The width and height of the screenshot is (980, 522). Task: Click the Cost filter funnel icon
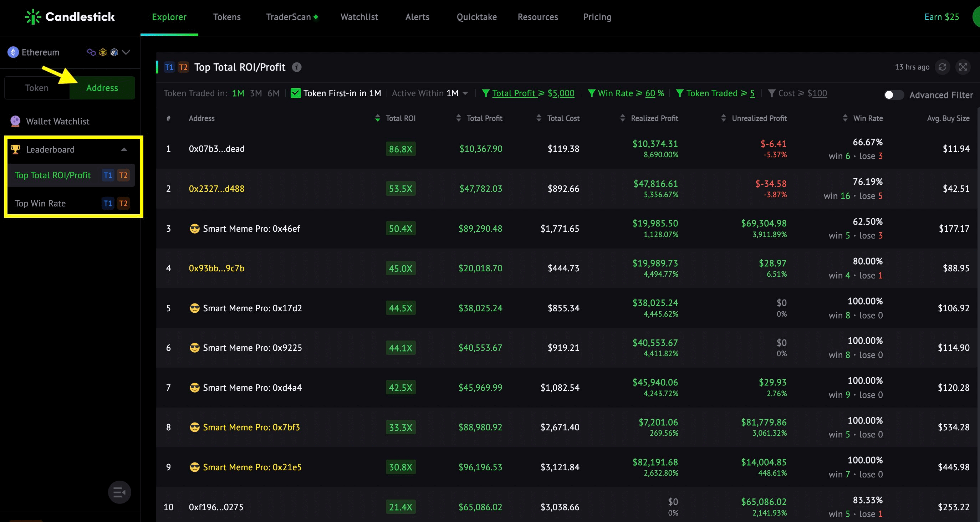[771, 93]
